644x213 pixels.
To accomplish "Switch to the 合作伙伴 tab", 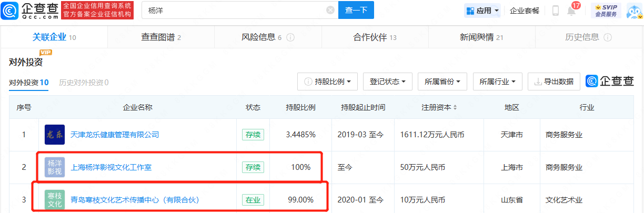I will click(x=375, y=37).
